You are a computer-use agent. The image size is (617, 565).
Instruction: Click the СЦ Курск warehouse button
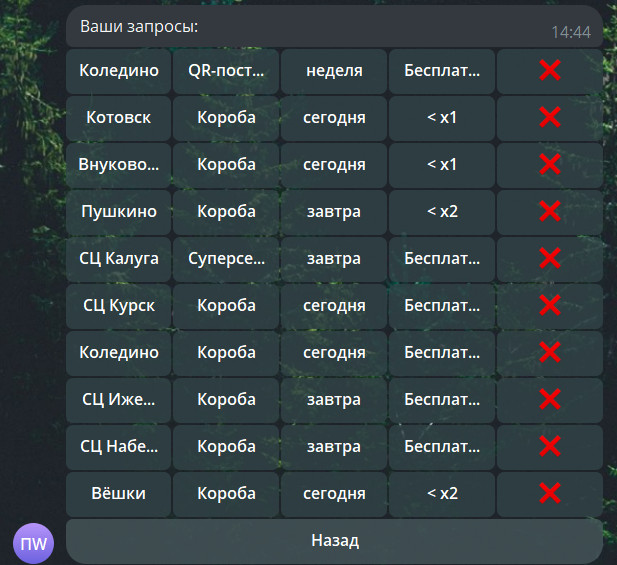point(119,305)
